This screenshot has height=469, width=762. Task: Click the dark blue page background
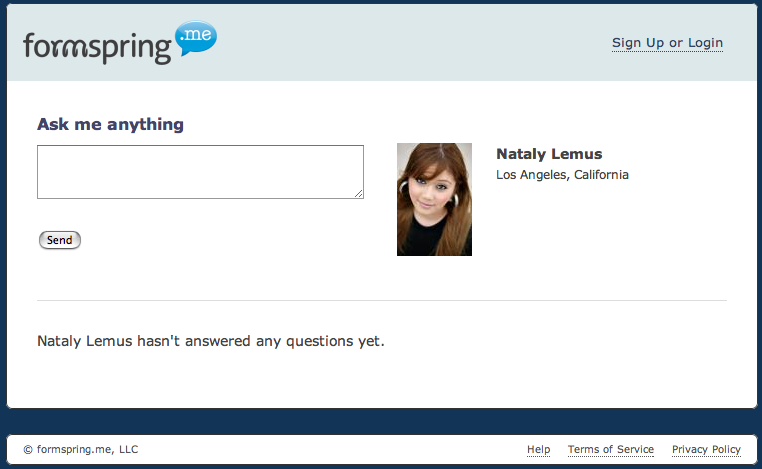pos(380,421)
